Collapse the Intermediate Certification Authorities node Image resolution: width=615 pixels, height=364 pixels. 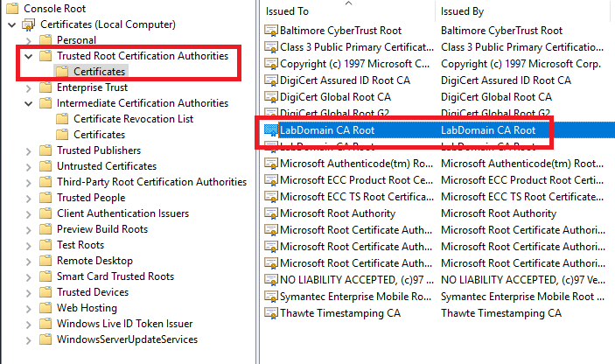29,103
